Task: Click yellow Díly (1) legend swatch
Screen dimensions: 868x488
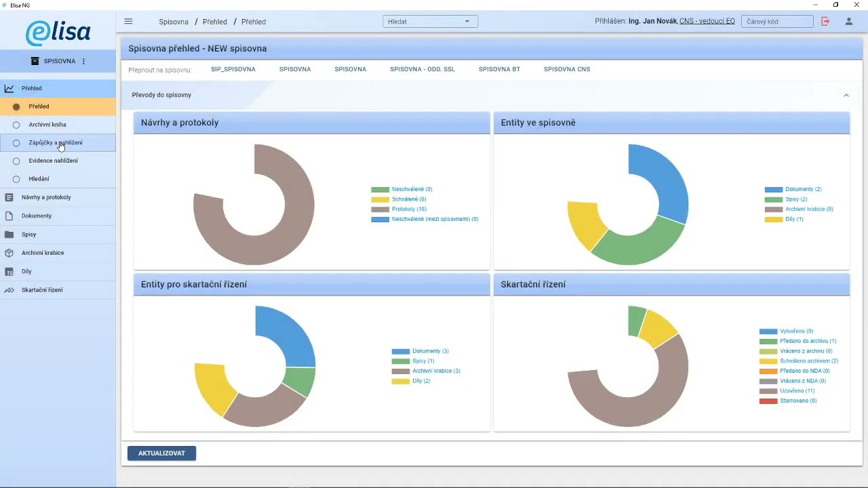Action: (x=774, y=220)
